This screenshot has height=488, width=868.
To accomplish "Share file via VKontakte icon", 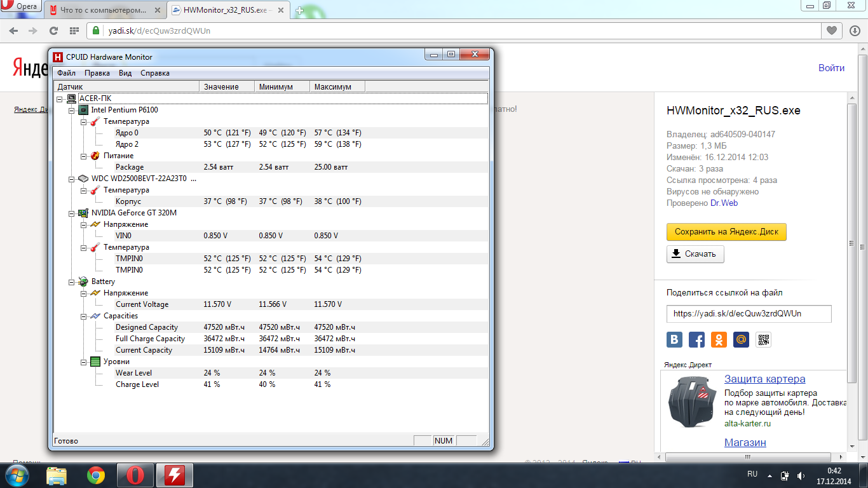I will pyautogui.click(x=675, y=339).
